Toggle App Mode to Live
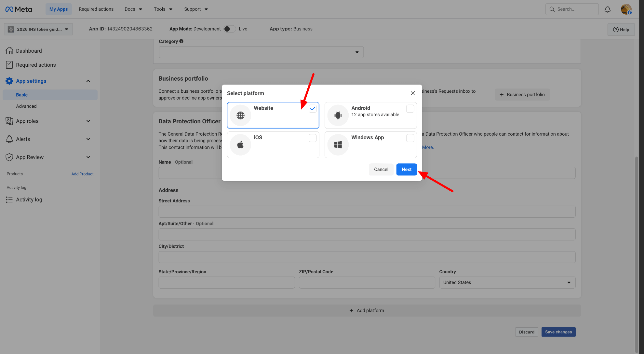Viewport: 644px width, 354px height. click(230, 29)
